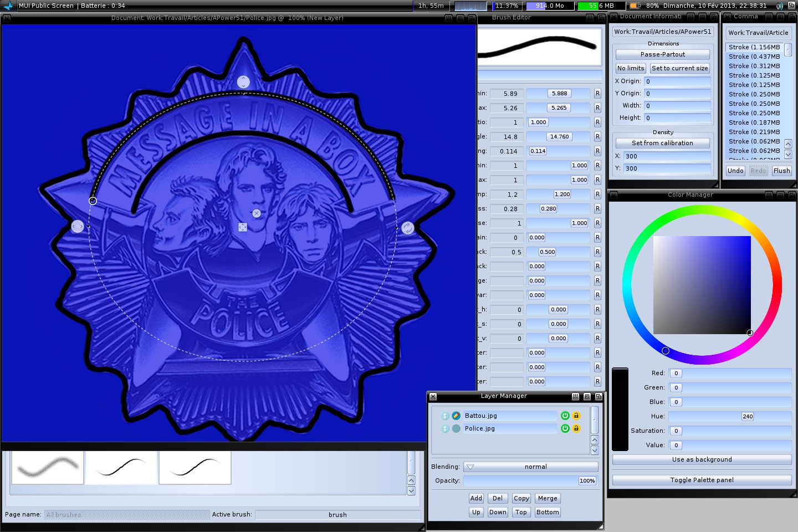The width and height of the screenshot is (798, 532).
Task: Click the X cancel handle at ellipse center
Action: pyautogui.click(x=257, y=213)
